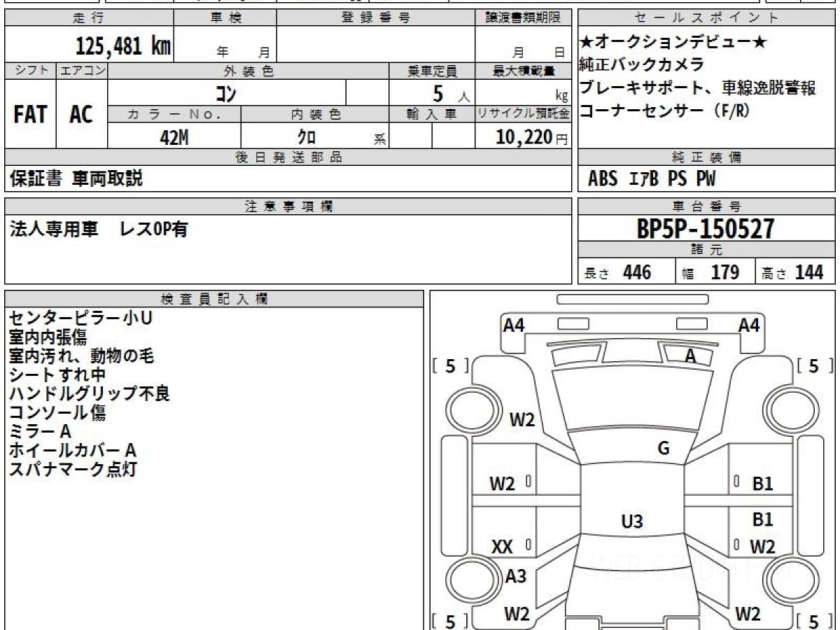The height and width of the screenshot is (630, 840).
Task: Select the 検査員記入欄 header
Action: (x=214, y=299)
